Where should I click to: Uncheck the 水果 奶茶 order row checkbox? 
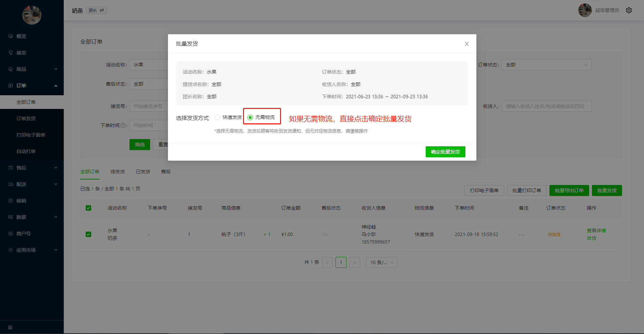[x=88, y=234]
